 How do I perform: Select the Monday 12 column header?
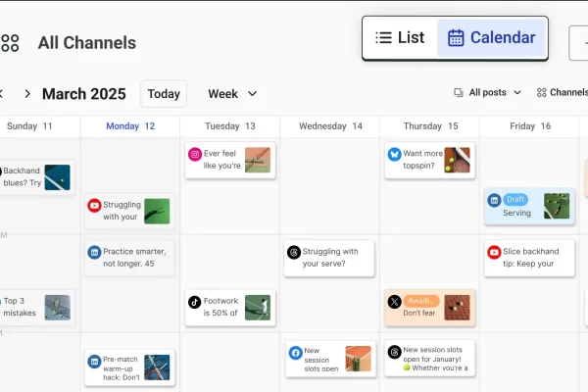pos(130,126)
